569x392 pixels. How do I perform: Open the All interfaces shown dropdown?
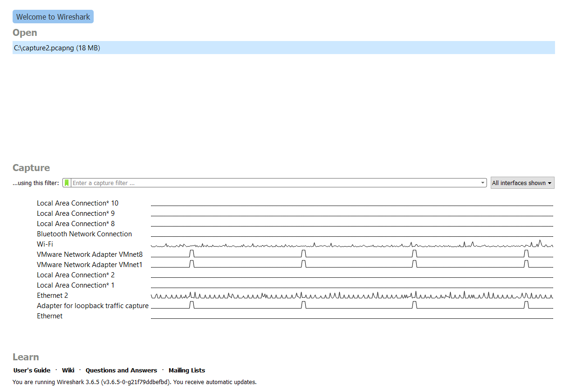(522, 183)
